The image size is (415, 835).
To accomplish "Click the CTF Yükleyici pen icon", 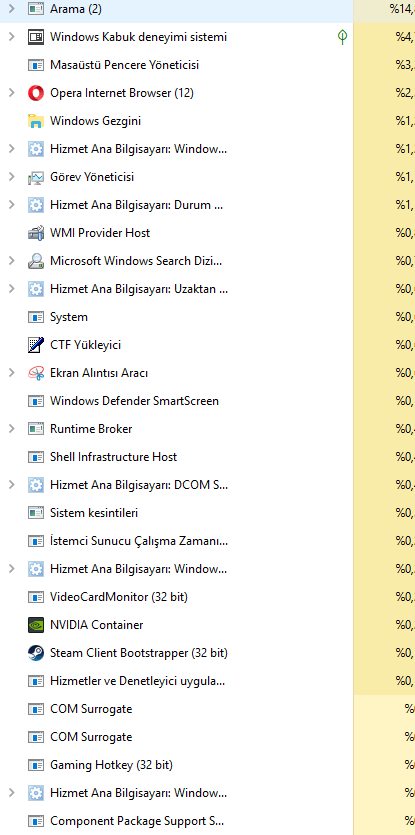I will pyautogui.click(x=36, y=345).
